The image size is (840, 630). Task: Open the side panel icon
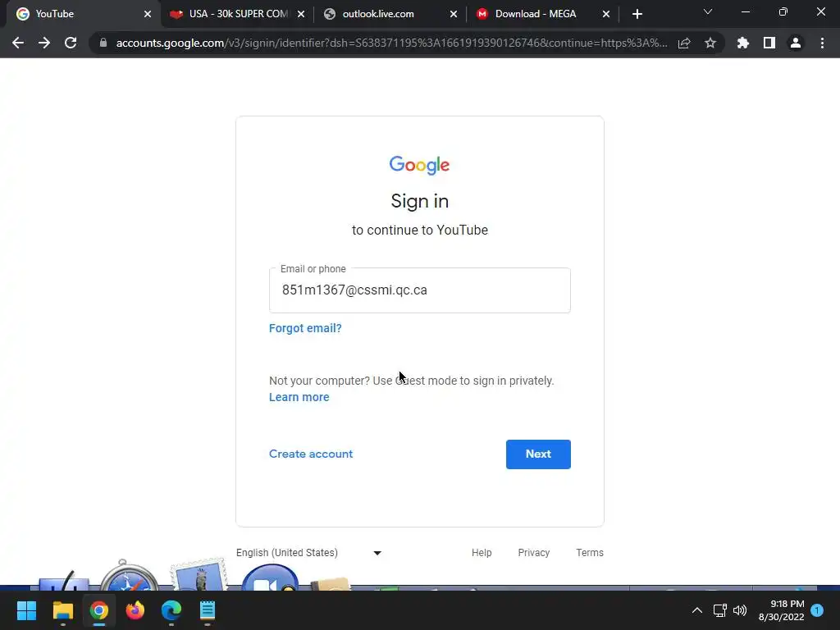tap(769, 43)
